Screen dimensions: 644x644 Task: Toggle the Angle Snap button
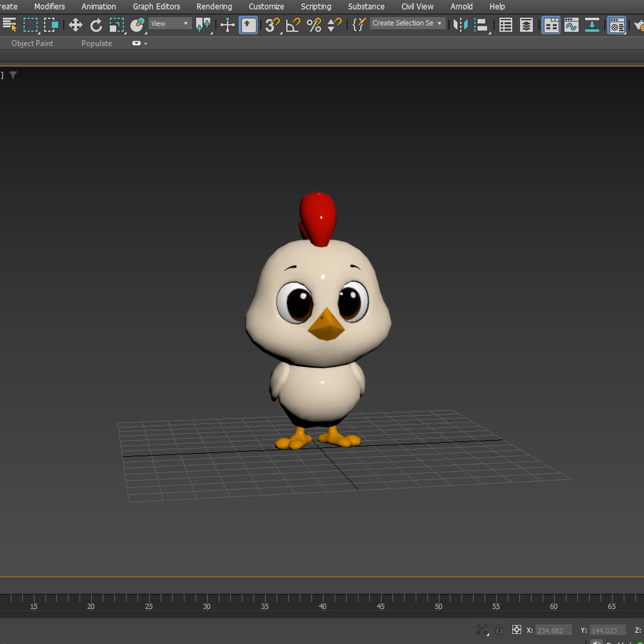tap(293, 24)
